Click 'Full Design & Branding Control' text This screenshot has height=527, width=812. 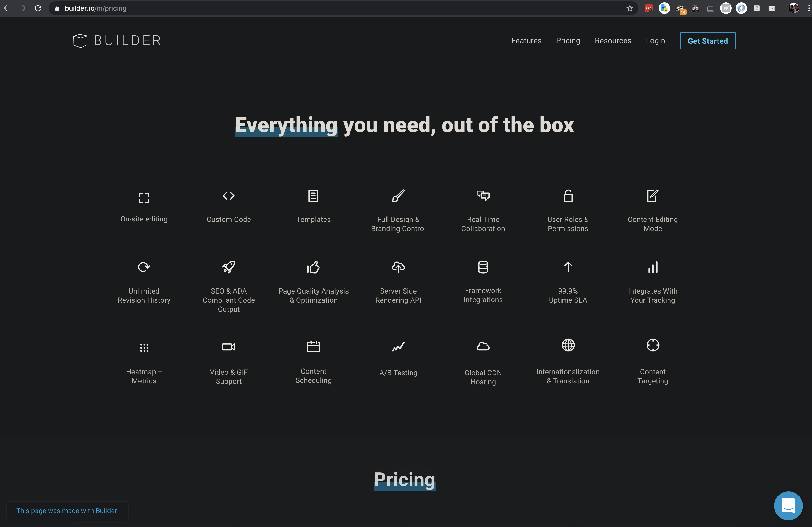(398, 224)
